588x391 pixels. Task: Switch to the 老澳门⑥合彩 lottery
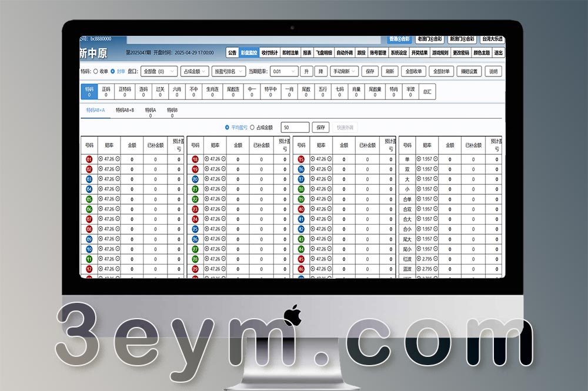[429, 39]
